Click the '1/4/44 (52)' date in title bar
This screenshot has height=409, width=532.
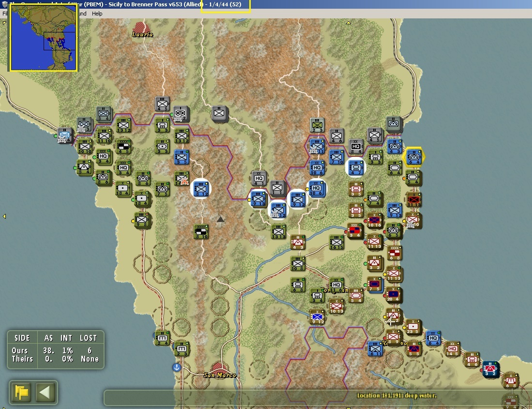225,4
